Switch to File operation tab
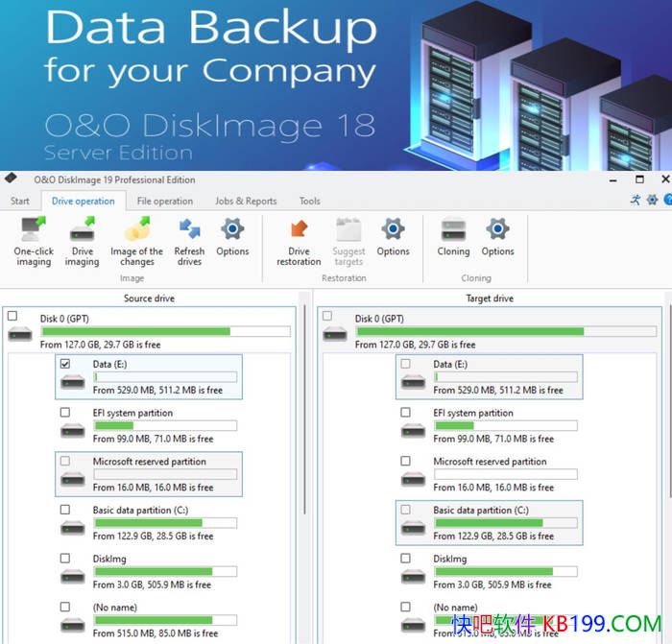This screenshot has height=644, width=672. click(x=165, y=201)
